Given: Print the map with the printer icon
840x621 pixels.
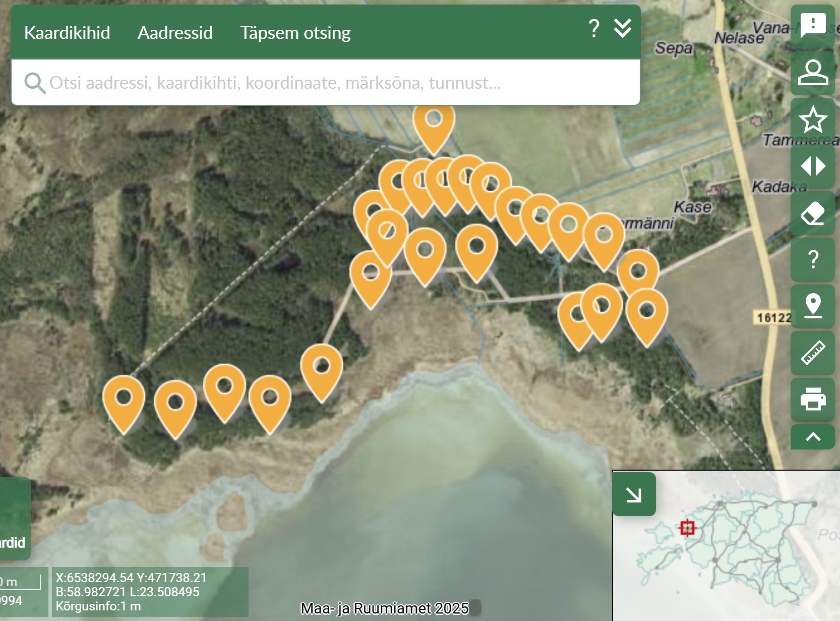Looking at the screenshot, I should (x=812, y=399).
